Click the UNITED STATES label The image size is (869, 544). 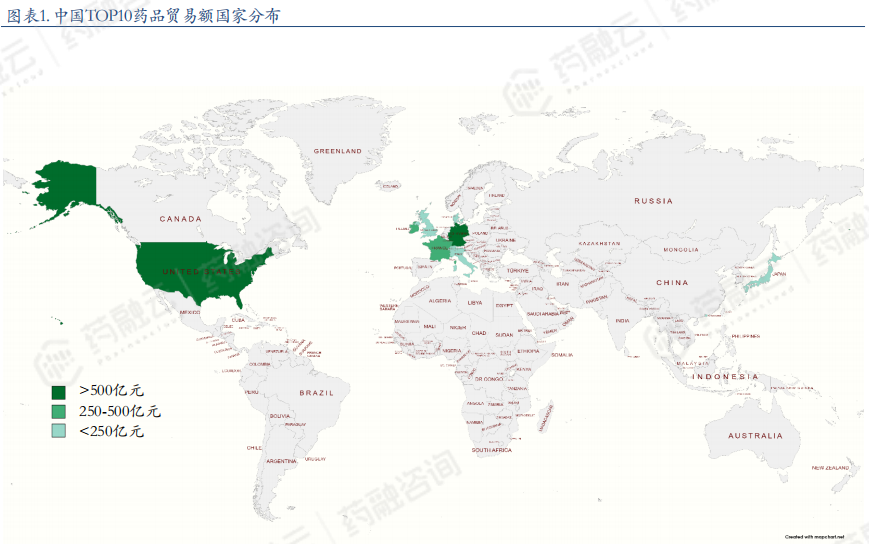[x=202, y=271]
